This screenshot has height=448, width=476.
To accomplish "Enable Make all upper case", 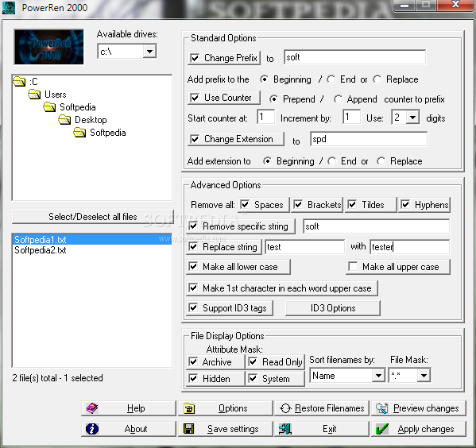I will [x=353, y=266].
